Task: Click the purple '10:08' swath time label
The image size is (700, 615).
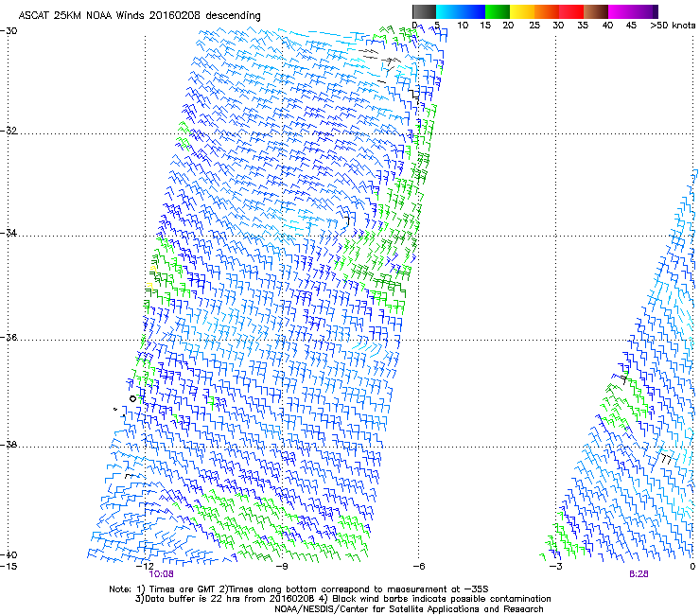Action: click(161, 574)
